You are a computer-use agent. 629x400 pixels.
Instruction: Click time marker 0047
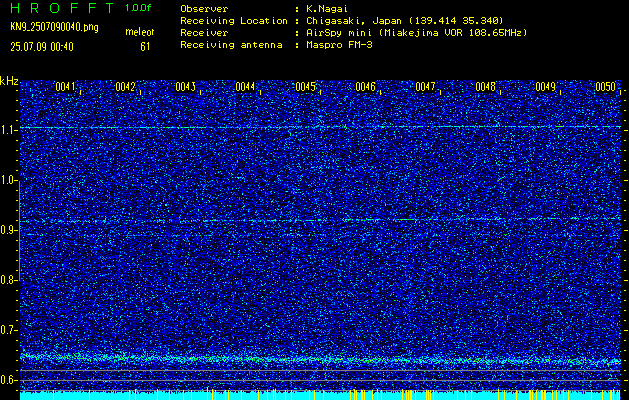click(x=425, y=87)
